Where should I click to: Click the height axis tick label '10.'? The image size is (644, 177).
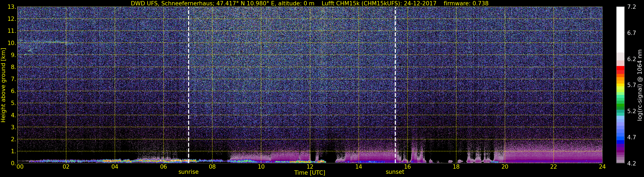coord(12,43)
